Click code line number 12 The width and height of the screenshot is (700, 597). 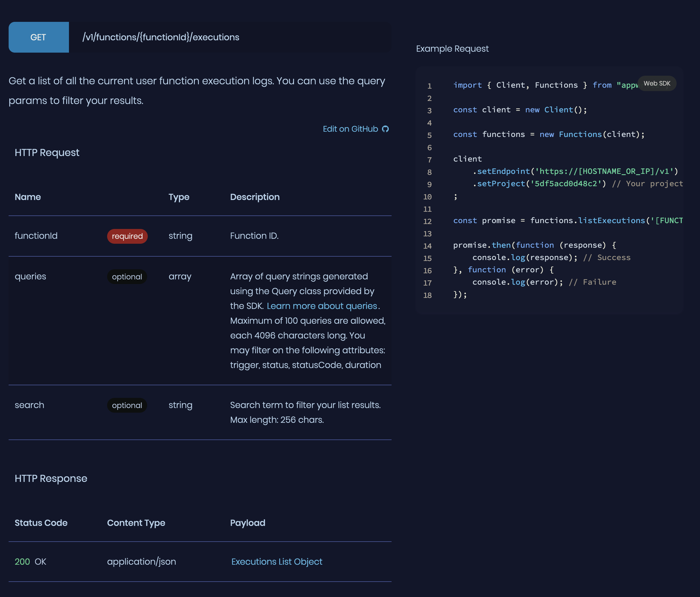[427, 221]
